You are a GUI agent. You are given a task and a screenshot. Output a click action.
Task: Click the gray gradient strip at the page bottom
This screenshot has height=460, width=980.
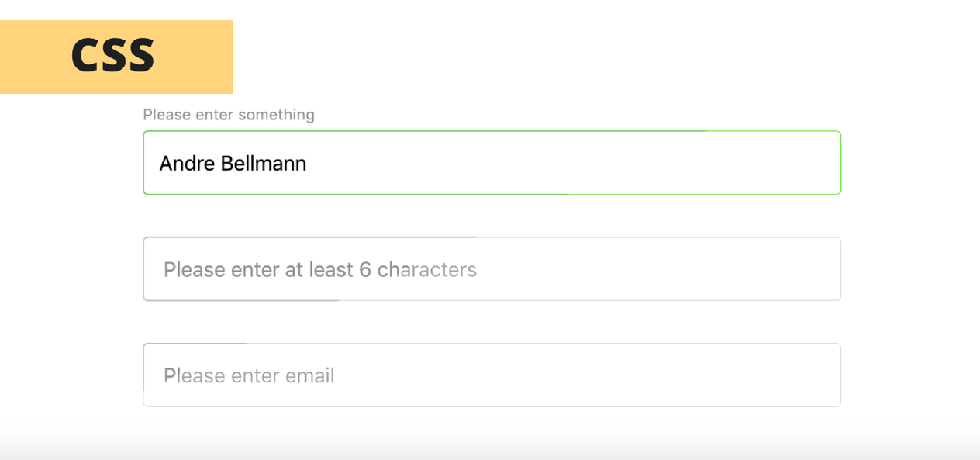490,448
